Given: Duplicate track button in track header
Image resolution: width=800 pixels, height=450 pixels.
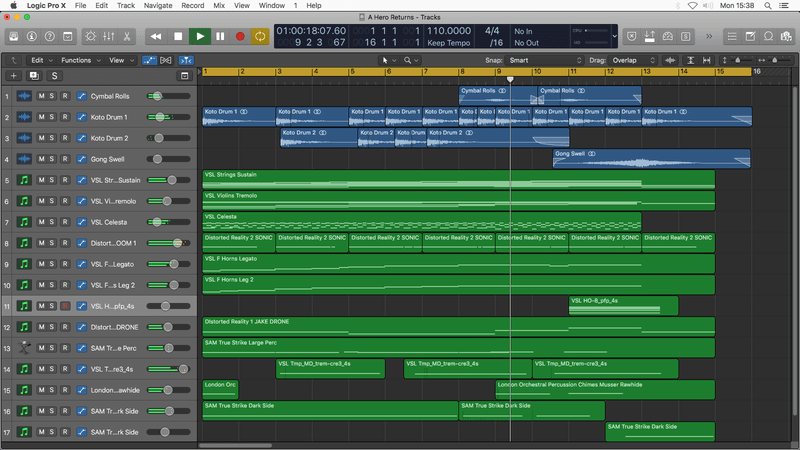Looking at the screenshot, I should (x=34, y=76).
